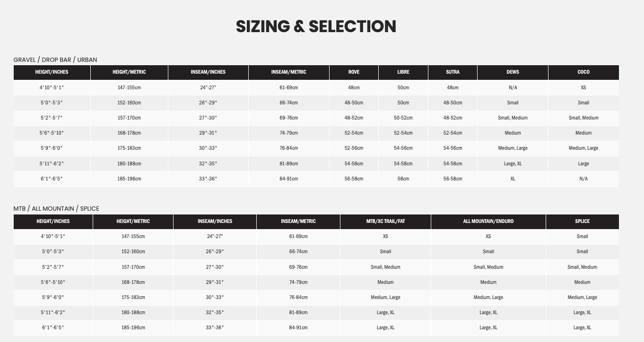Select the Gravel / Drop Bar / Urban title
The image size is (644, 342).
pos(55,60)
